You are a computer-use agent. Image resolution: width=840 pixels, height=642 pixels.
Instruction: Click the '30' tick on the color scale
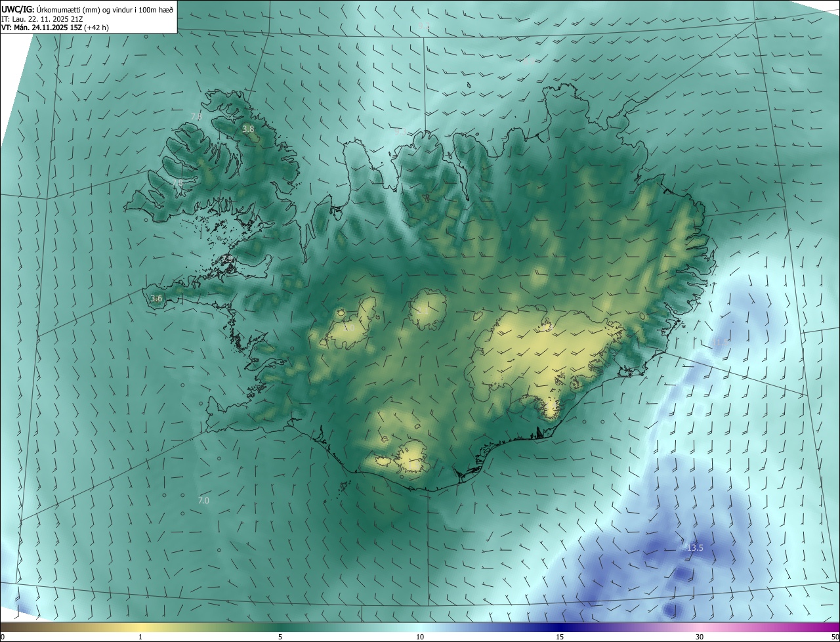coord(700,637)
